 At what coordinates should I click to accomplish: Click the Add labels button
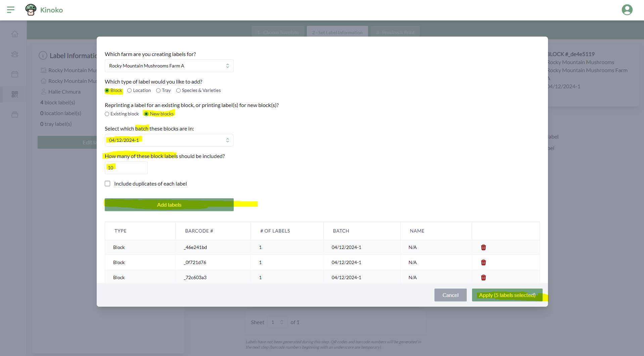pyautogui.click(x=169, y=205)
